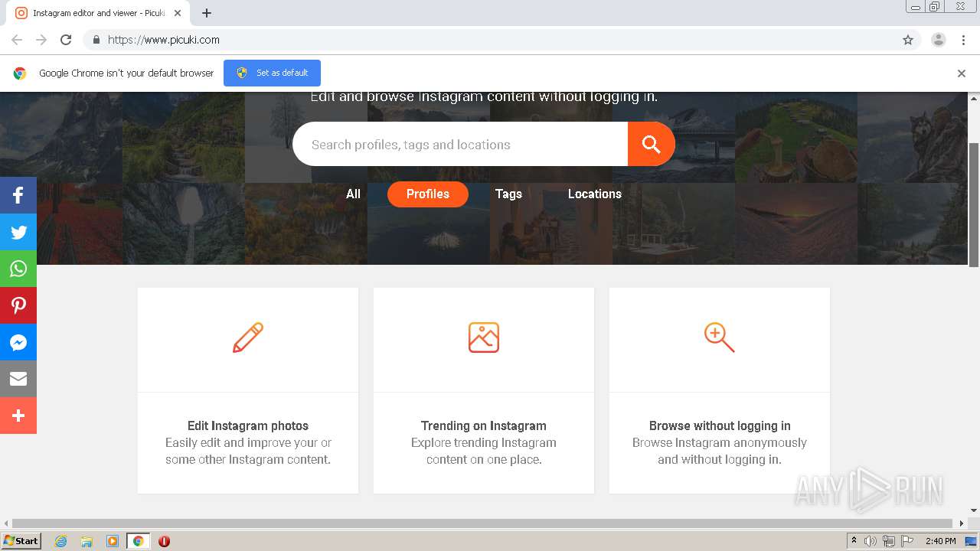Click Trending on Instagram heading
Viewport: 980px width, 551px height.
tap(484, 425)
